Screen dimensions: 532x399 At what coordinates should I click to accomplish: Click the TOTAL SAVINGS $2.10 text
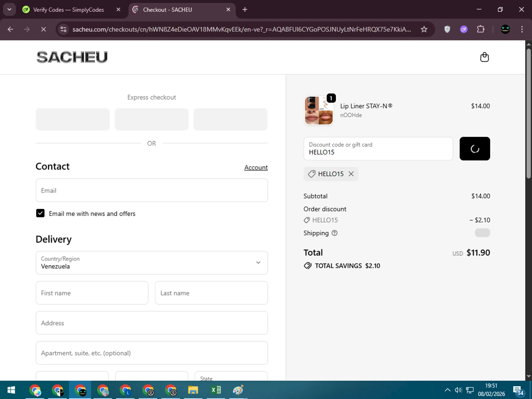pyautogui.click(x=347, y=266)
